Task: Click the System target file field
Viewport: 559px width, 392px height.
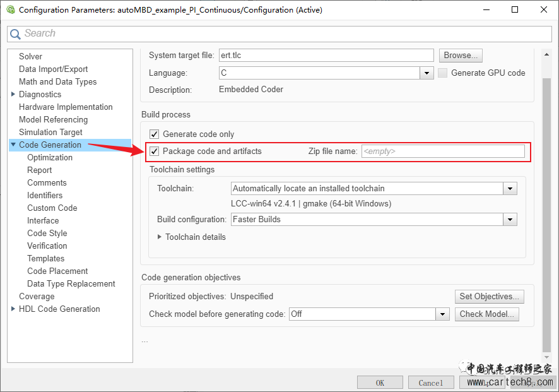Action: pyautogui.click(x=326, y=56)
